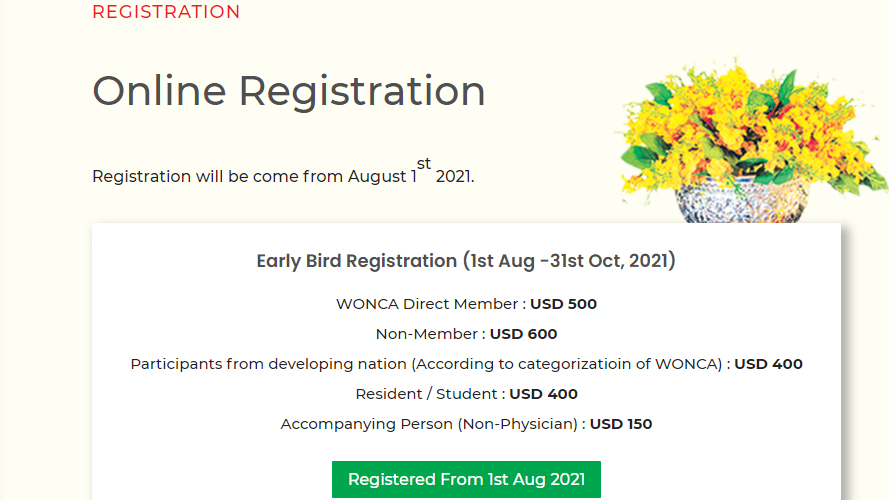Click the red REGISTRATION section label
This screenshot has width=889, height=500.
click(166, 12)
